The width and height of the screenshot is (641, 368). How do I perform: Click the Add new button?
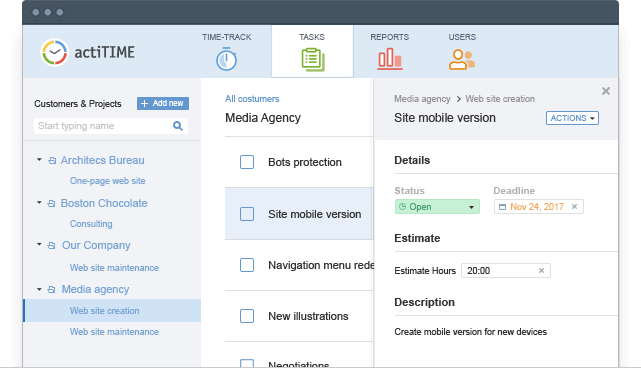click(163, 103)
